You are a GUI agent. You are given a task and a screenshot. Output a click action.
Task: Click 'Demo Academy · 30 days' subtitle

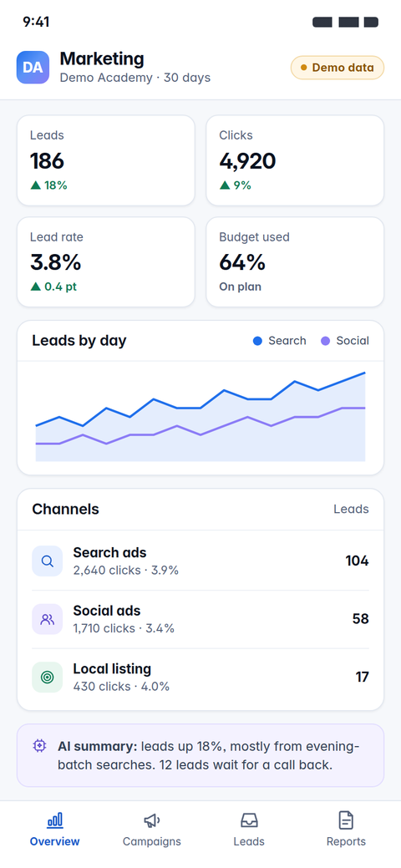pos(135,78)
